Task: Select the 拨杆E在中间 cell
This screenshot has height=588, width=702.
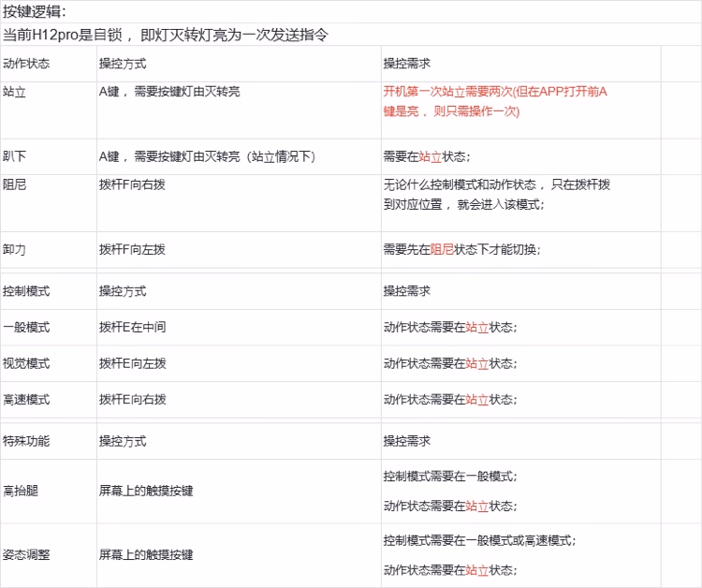Action: click(x=132, y=327)
